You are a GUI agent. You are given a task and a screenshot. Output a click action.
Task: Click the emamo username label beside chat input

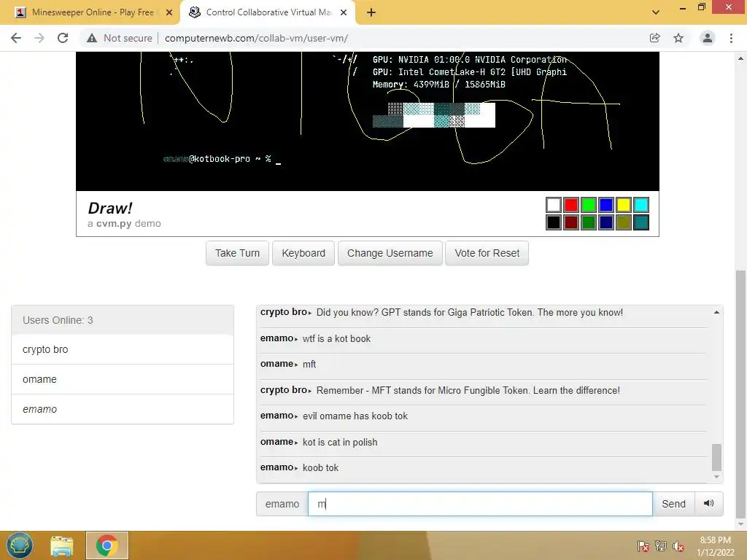pyautogui.click(x=282, y=504)
